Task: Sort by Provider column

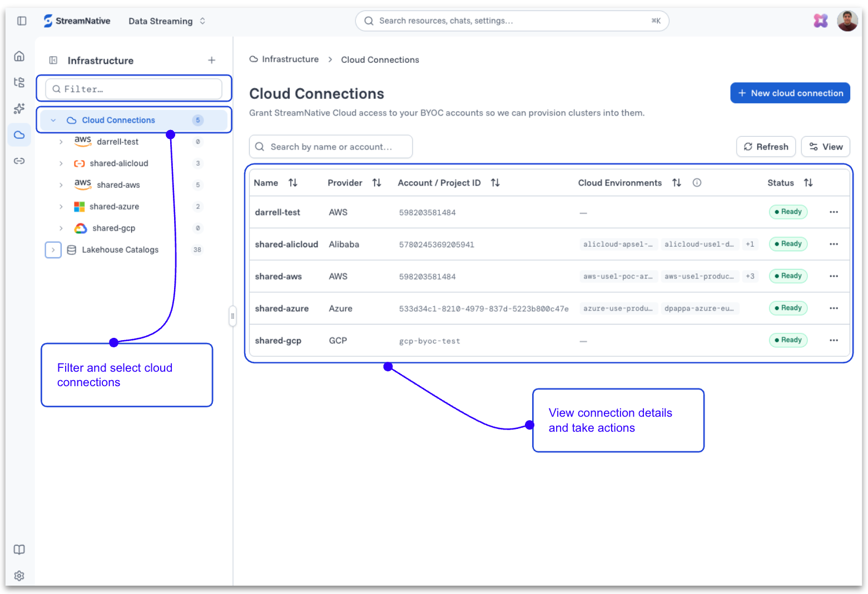Action: pos(377,183)
